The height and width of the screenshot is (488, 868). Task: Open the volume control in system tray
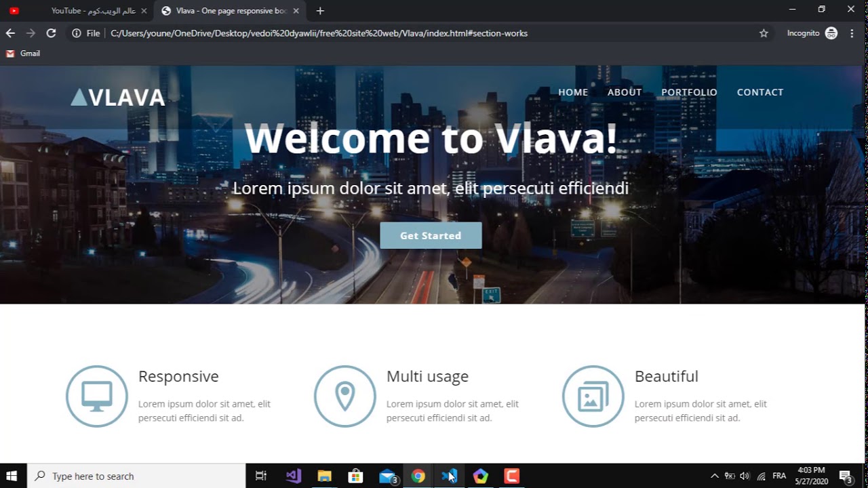[745, 476]
